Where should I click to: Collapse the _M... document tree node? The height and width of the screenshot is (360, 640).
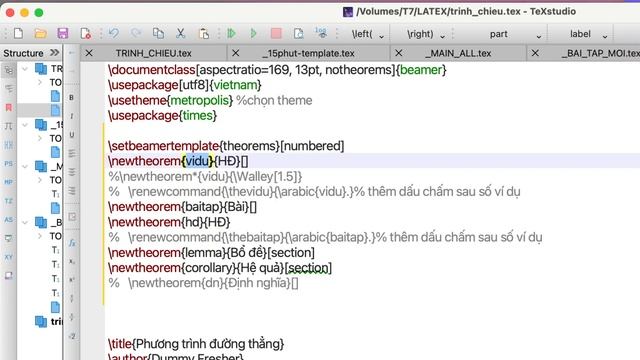click(x=25, y=166)
